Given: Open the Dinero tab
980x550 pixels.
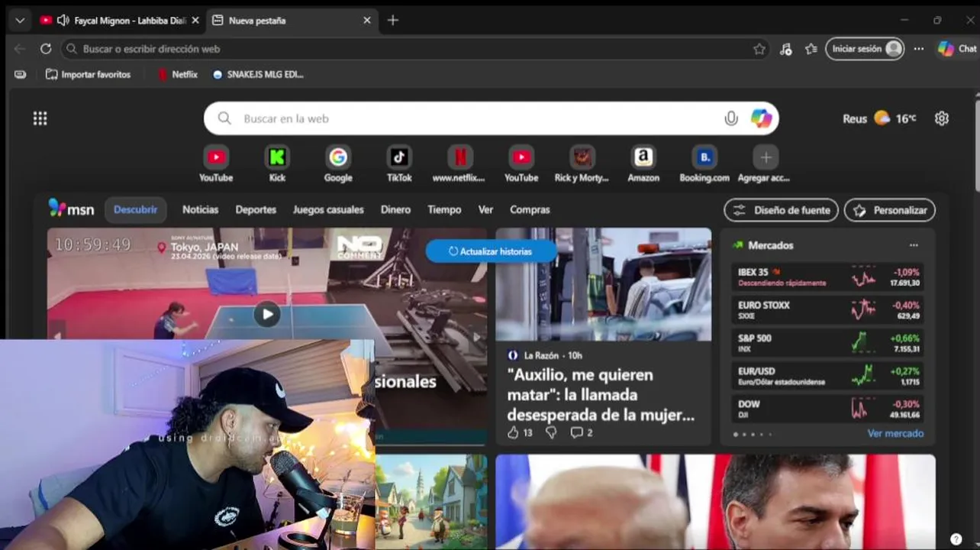Looking at the screenshot, I should click(395, 209).
